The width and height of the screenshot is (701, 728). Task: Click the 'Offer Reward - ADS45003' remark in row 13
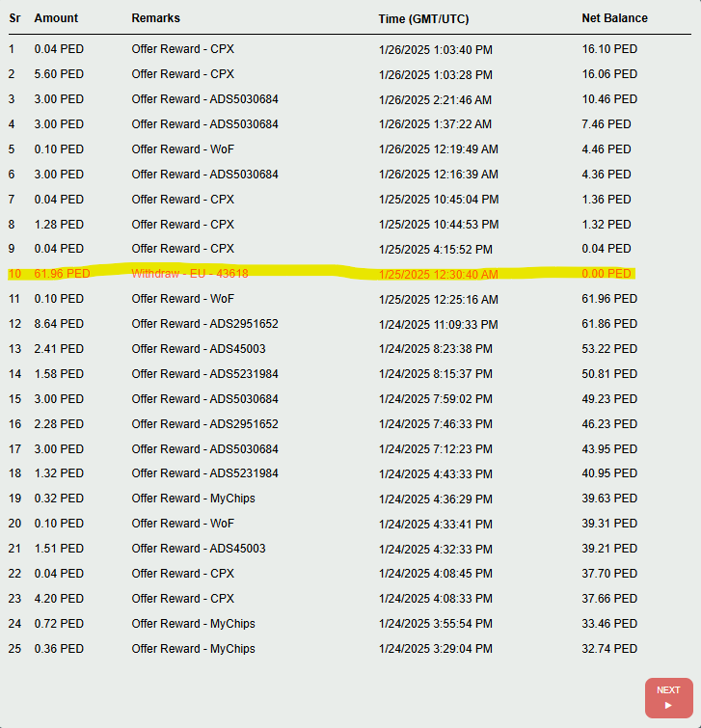[199, 349]
